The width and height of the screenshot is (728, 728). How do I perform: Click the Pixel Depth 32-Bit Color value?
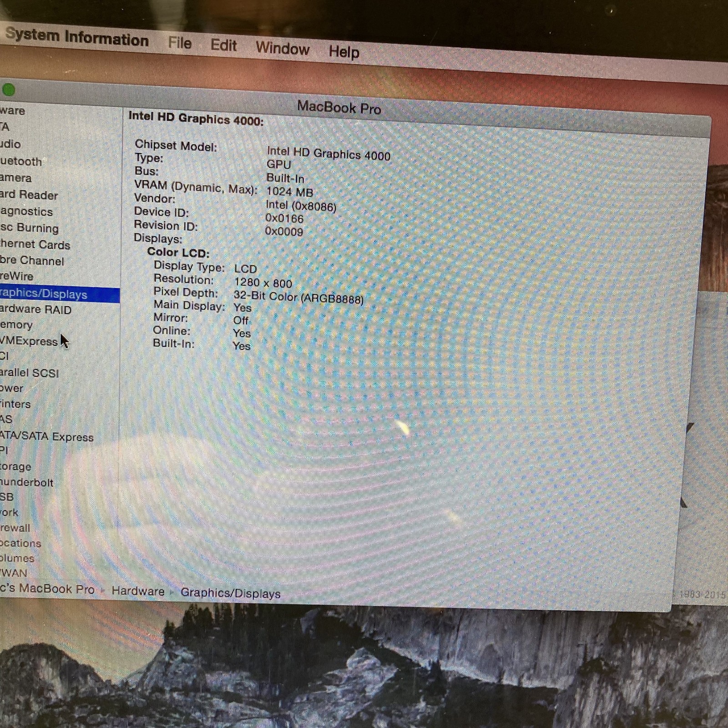click(x=298, y=298)
